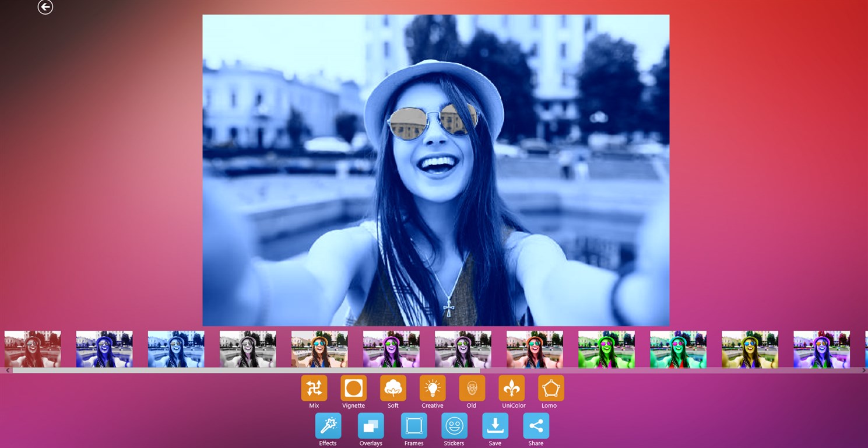Apply the yellow-tinted filter thumbnail
This screenshot has height=448, width=868.
pyautogui.click(x=750, y=349)
